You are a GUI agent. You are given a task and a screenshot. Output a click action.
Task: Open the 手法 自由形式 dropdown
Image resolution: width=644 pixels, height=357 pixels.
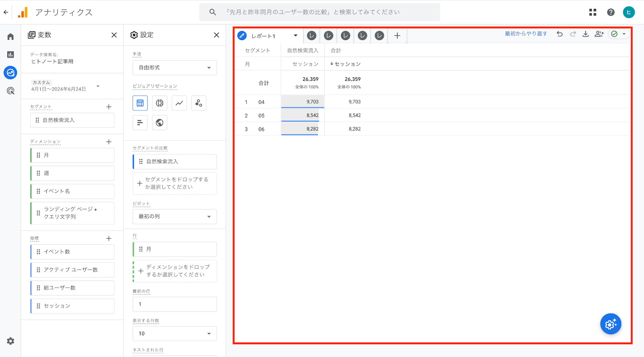pyautogui.click(x=175, y=68)
